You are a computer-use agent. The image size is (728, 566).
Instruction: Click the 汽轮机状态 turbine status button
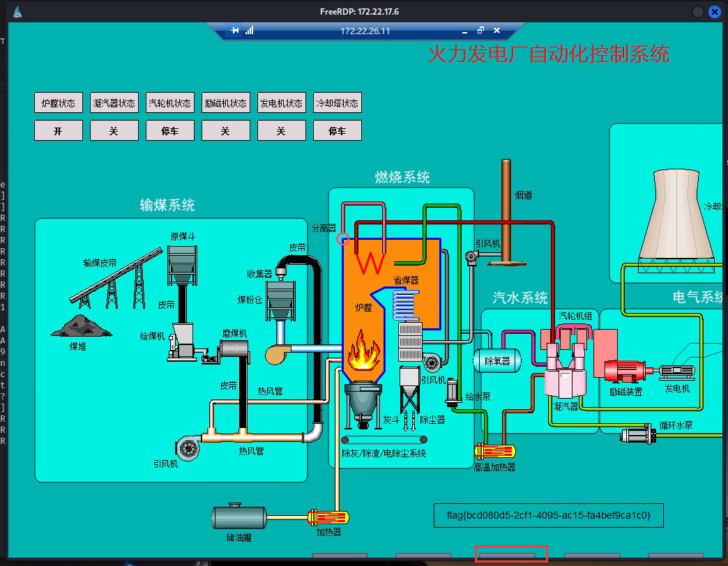(169, 102)
